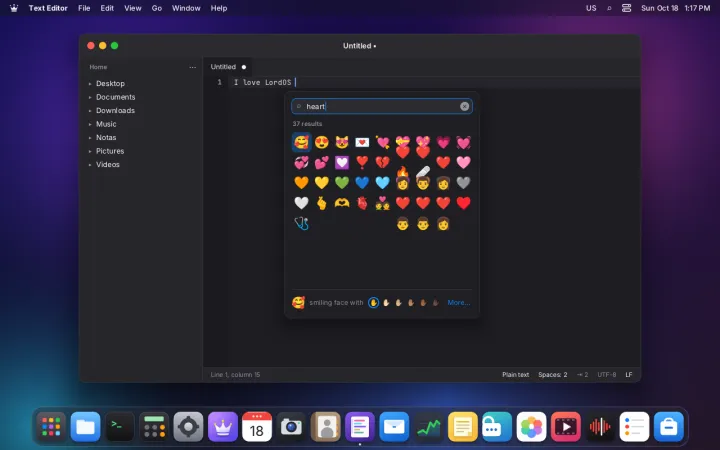Insert the finger heart hand emoji

(x=321, y=203)
